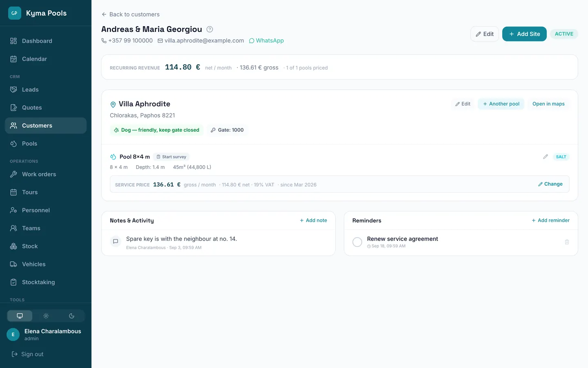Click the Teams people icon
This screenshot has width=588, height=368.
click(x=13, y=228)
